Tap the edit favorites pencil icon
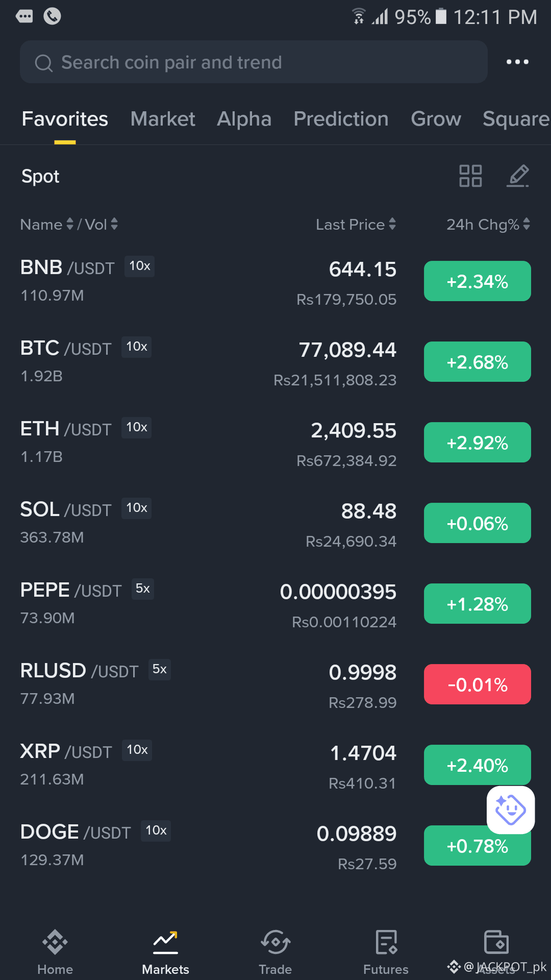The image size is (551, 980). tap(518, 176)
